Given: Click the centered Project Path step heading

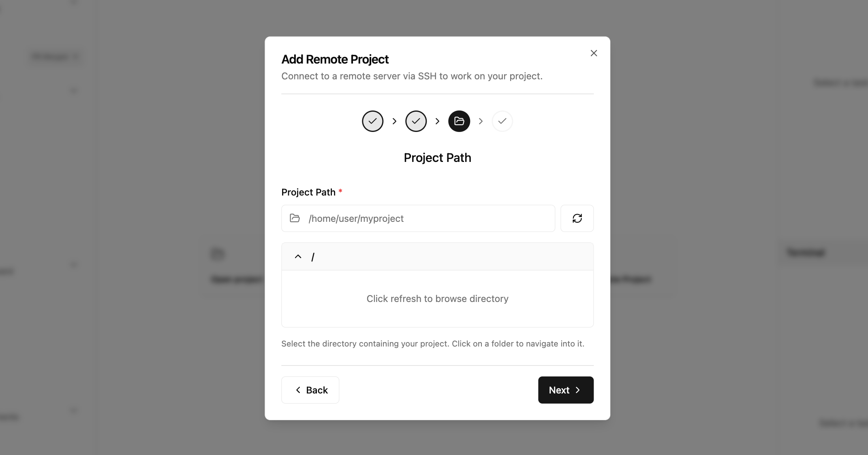Looking at the screenshot, I should point(437,157).
